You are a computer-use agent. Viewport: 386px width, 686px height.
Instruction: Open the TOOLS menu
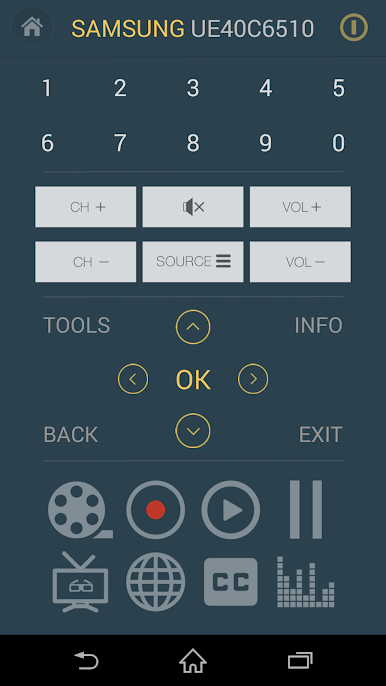[x=77, y=325]
